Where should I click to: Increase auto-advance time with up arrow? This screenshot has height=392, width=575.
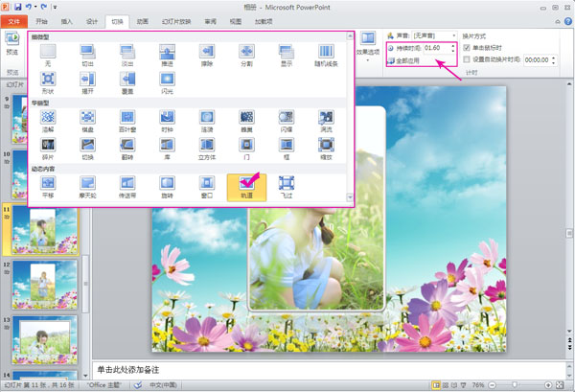pyautogui.click(x=554, y=58)
